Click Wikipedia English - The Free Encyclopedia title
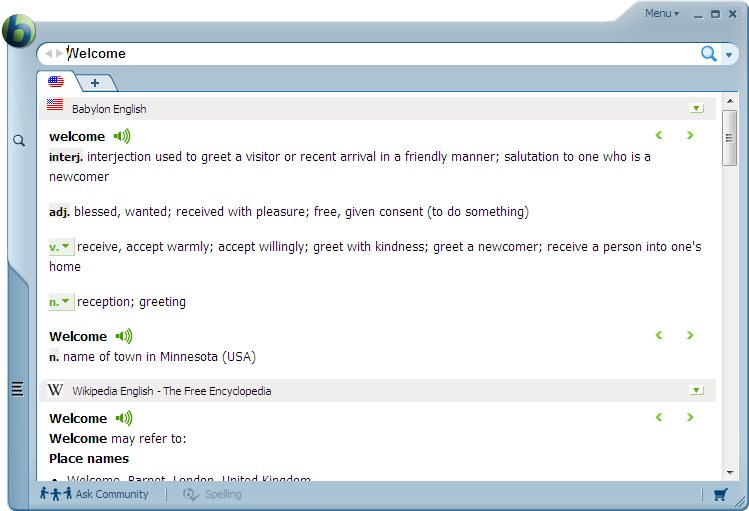Viewport: 749px width, 511px height. 171,391
